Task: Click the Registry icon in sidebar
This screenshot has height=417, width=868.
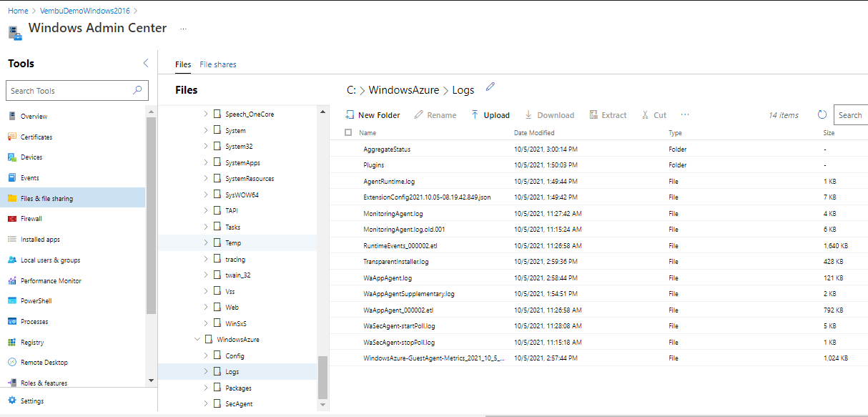Action: (12, 342)
